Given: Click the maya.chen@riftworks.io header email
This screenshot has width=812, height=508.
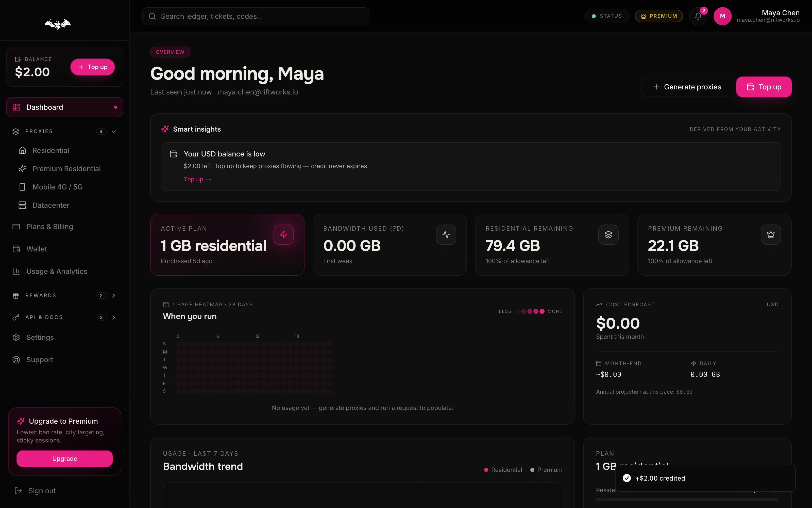Looking at the screenshot, I should click(768, 20).
